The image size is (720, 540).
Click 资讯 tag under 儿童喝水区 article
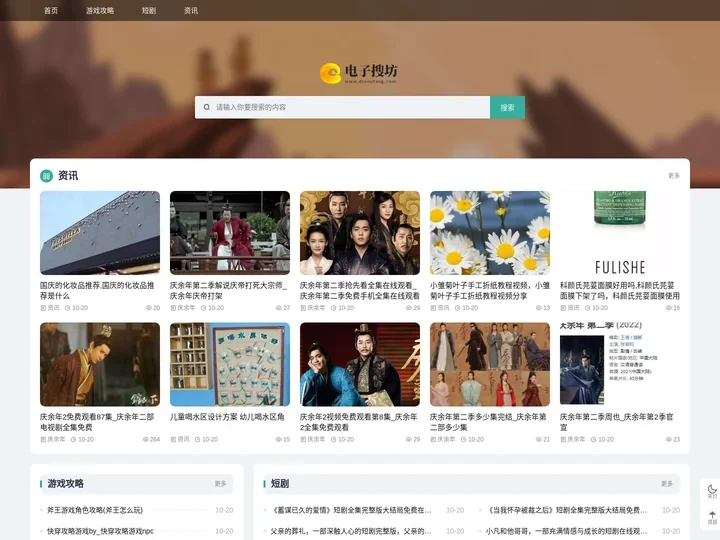[x=180, y=439]
